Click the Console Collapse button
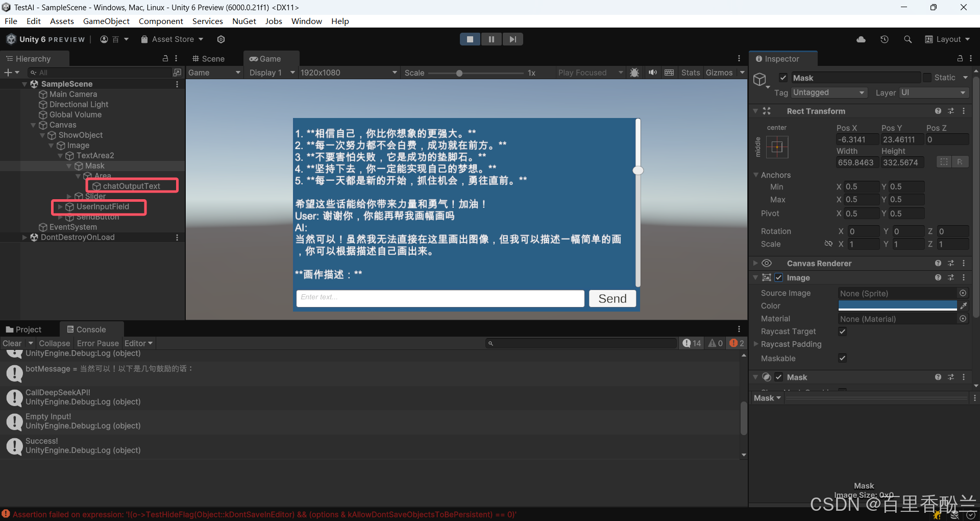This screenshot has width=980, height=521. pos(54,343)
